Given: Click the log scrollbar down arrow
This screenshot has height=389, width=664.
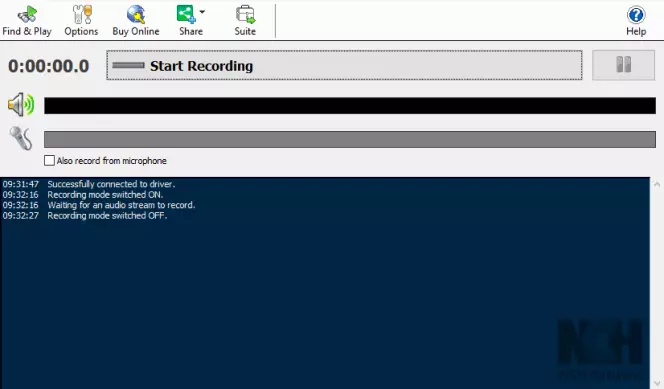Looking at the screenshot, I should point(657,383).
